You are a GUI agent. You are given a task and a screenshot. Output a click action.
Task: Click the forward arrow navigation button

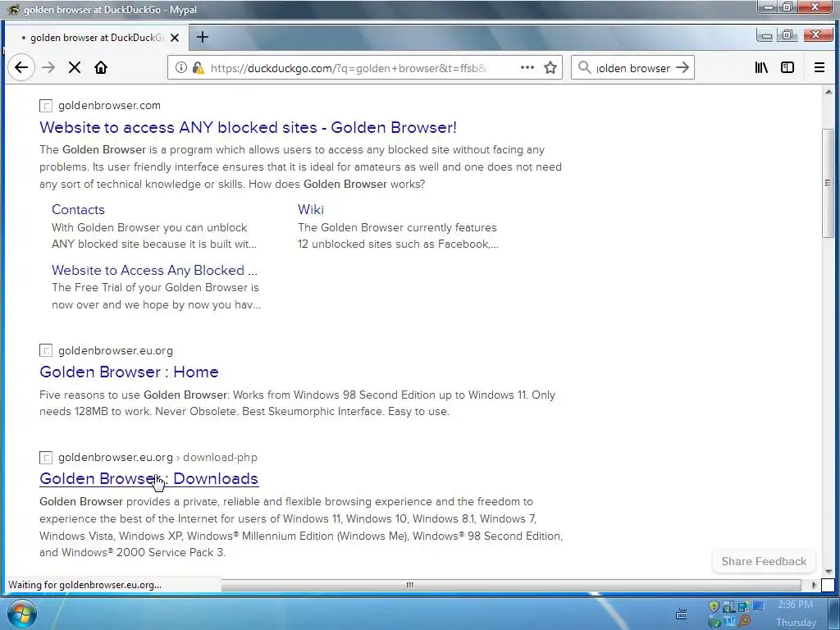48,67
